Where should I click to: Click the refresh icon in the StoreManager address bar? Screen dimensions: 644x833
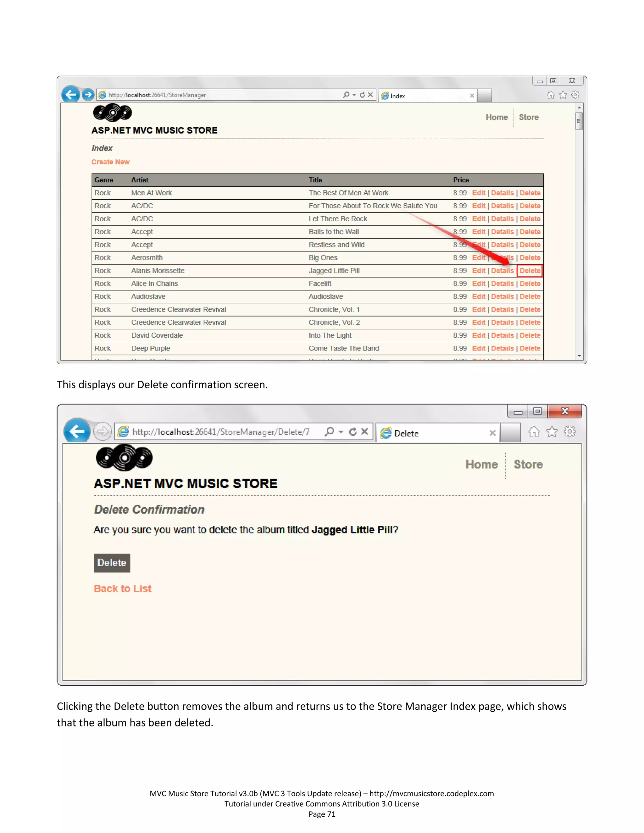pos(362,95)
